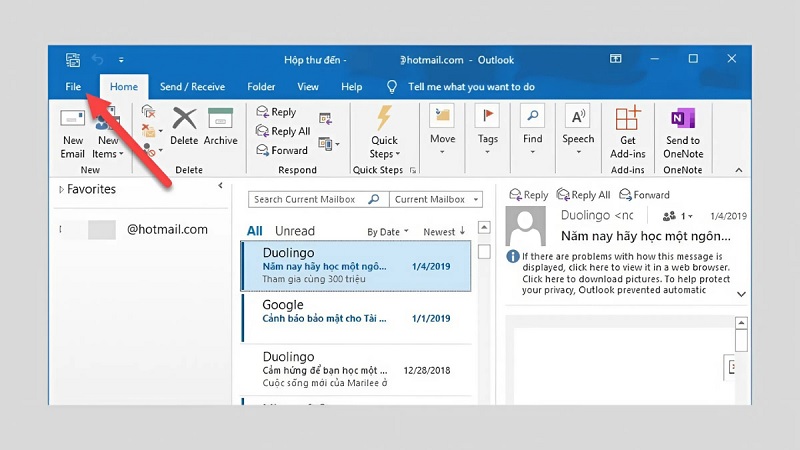This screenshot has height=450, width=800.
Task: Create a New Email
Action: pyautogui.click(x=72, y=134)
